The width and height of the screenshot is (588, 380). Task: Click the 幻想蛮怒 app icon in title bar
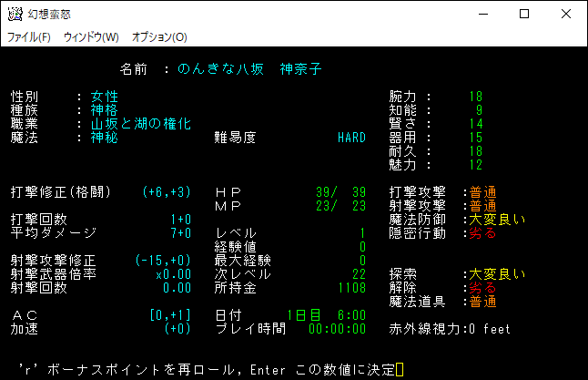pos(15,14)
